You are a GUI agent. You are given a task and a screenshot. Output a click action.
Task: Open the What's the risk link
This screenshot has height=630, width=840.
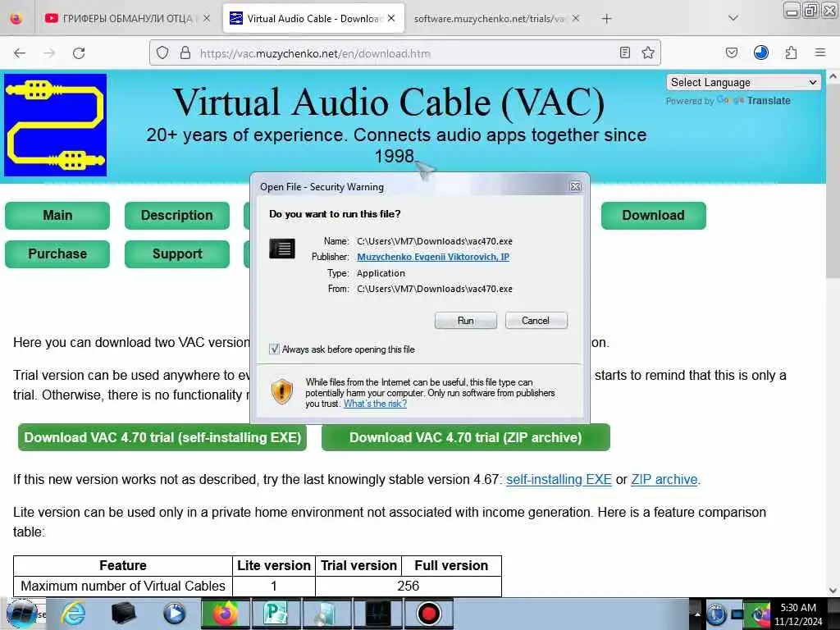(x=375, y=404)
